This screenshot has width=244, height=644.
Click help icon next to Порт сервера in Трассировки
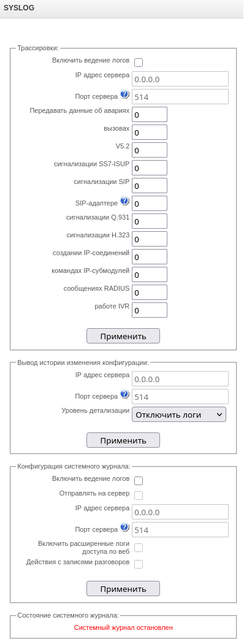[x=125, y=95]
